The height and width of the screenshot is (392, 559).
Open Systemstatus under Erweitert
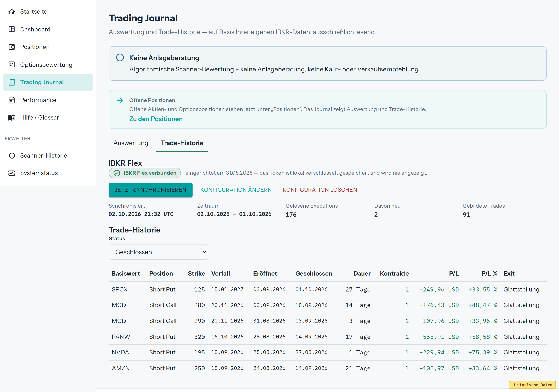[x=48, y=173]
